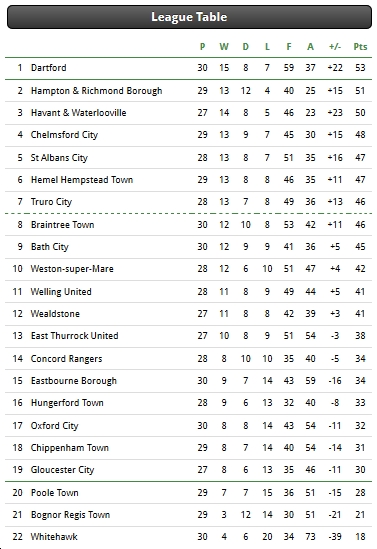Screen dimensions: 377x549
Task: Select Braintree Town below the dashed line
Action: [x=62, y=224]
